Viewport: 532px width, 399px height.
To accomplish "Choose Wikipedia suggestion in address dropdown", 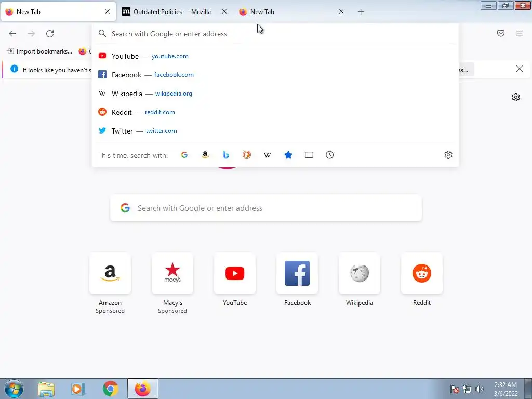I will coord(275,94).
